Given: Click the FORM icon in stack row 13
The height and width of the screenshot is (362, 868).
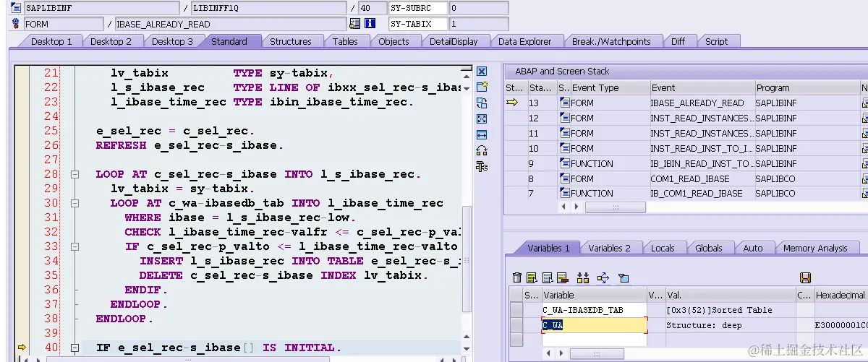Looking at the screenshot, I should pos(565,103).
